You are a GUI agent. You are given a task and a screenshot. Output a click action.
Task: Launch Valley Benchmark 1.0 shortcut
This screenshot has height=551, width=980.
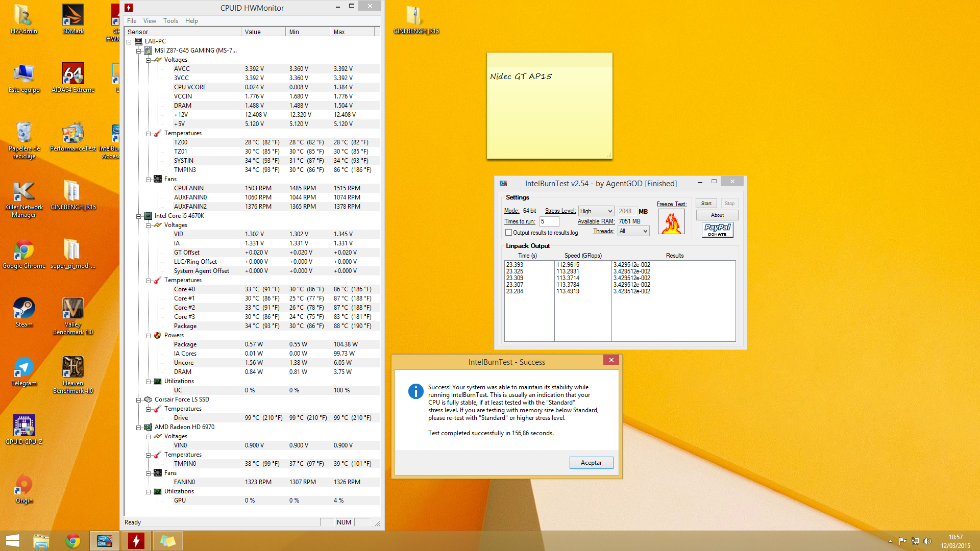(73, 316)
